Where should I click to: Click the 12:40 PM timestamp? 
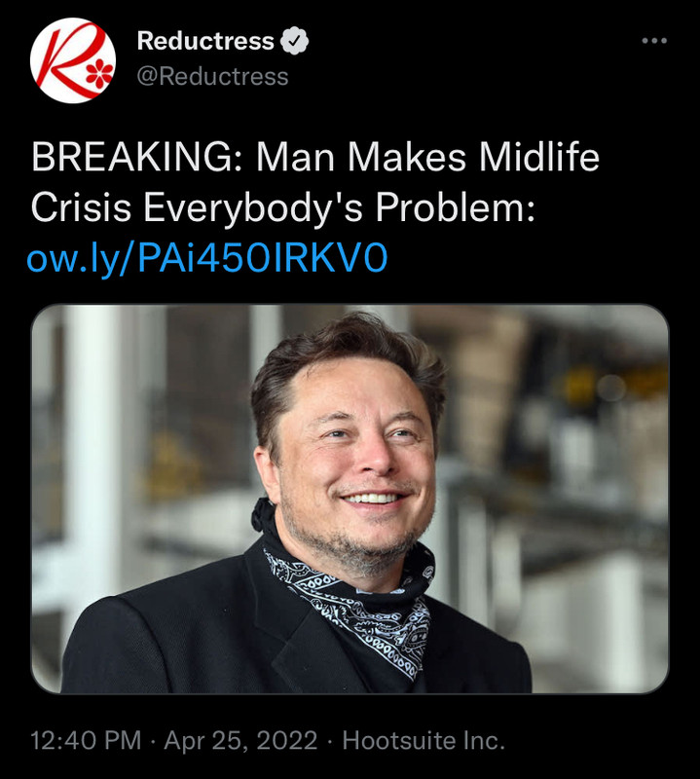click(x=86, y=740)
